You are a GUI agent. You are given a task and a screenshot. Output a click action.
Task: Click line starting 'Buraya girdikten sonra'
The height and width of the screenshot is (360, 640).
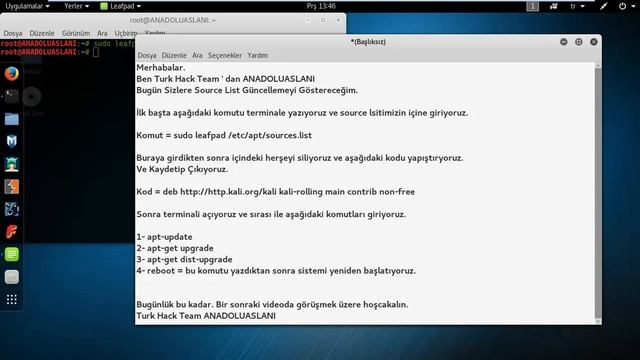300,158
